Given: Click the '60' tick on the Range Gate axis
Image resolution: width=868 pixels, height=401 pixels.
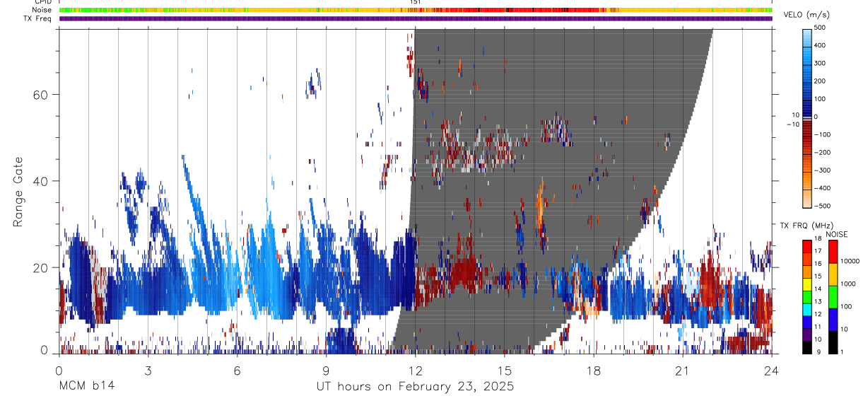Looking at the screenshot, I should coord(42,94).
